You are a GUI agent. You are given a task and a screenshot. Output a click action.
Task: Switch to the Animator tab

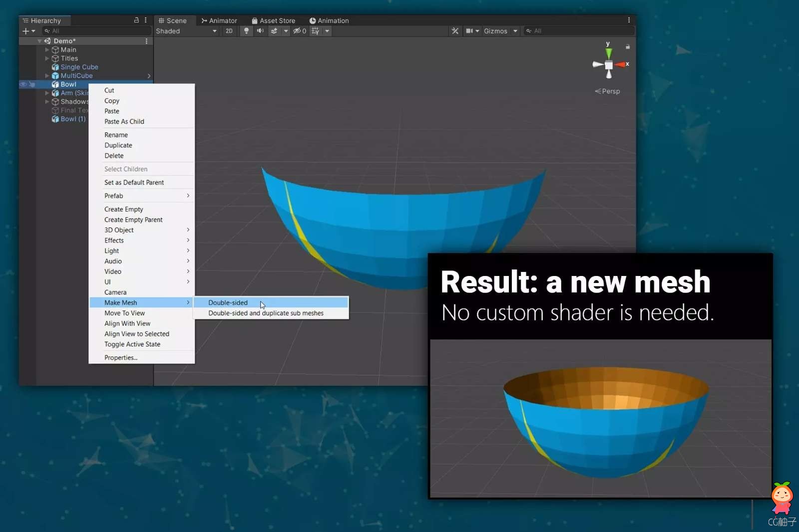219,20
